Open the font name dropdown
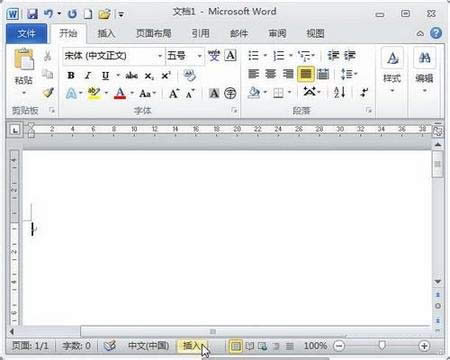Viewport: 450px width, 360px height. point(160,56)
